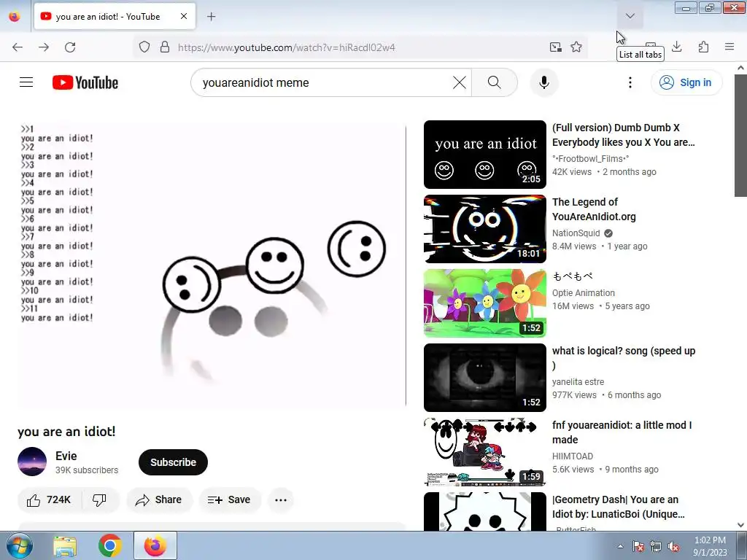Open File Explorer from the taskbar

point(65,545)
